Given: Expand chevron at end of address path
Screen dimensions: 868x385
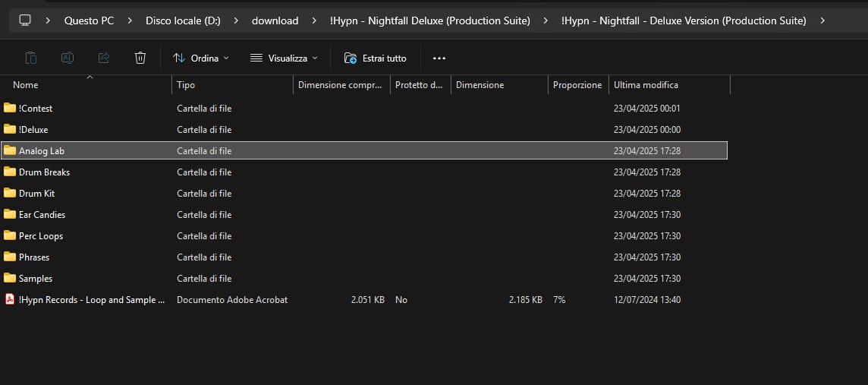Looking at the screenshot, I should (x=822, y=21).
